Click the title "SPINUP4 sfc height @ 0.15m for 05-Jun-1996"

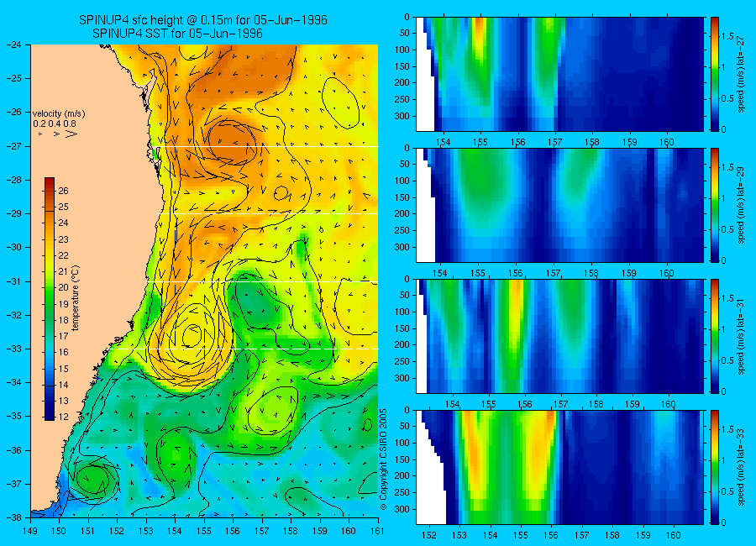click(x=203, y=20)
